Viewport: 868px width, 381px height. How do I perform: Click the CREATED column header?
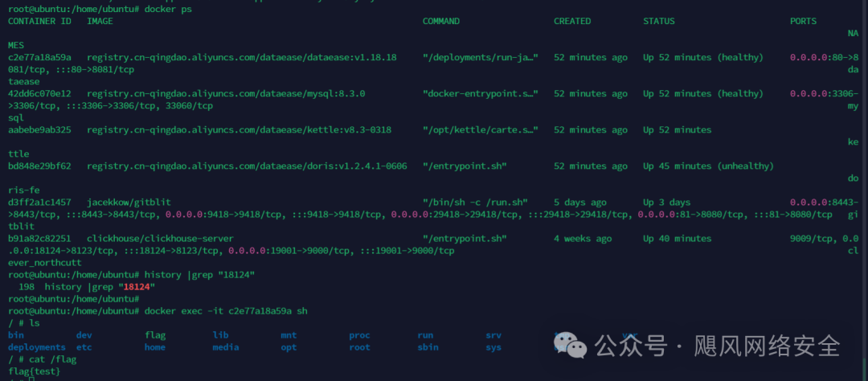[x=572, y=21]
